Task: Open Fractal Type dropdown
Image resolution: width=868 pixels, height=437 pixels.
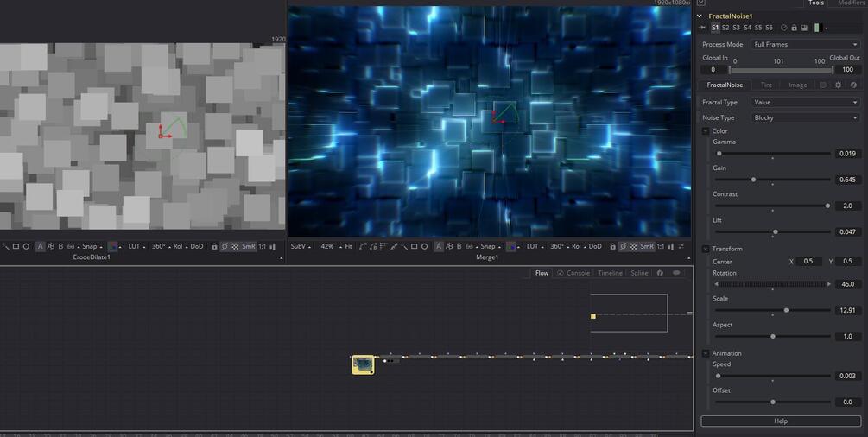Action: pos(806,103)
